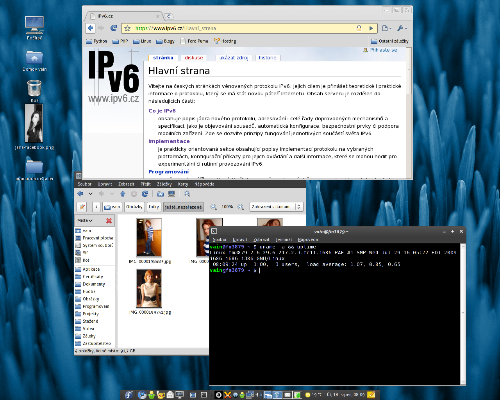Viewport: 500px width, 400px height.
Task: Open the Ostatní záložky bookmarks folder
Action: click(390, 41)
